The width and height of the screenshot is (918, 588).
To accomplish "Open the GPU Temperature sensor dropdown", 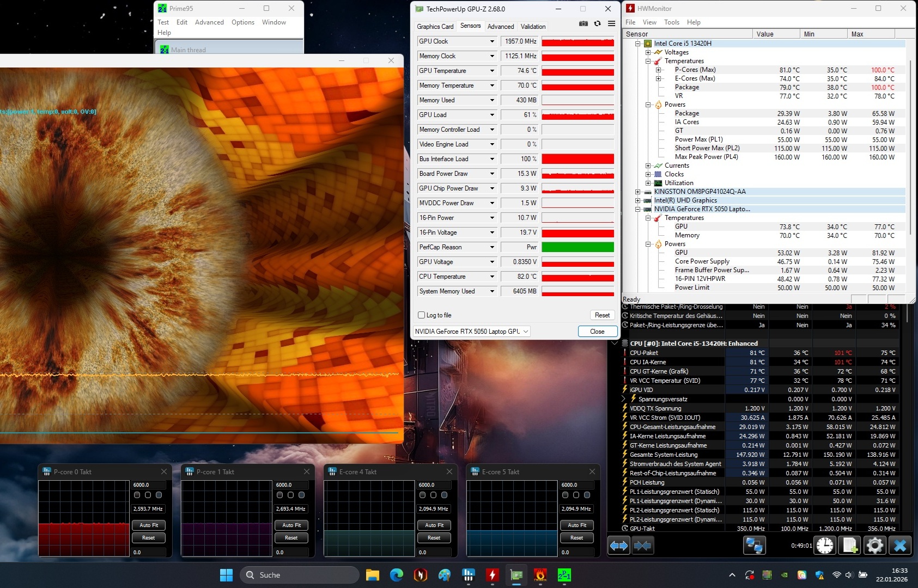I will click(492, 71).
